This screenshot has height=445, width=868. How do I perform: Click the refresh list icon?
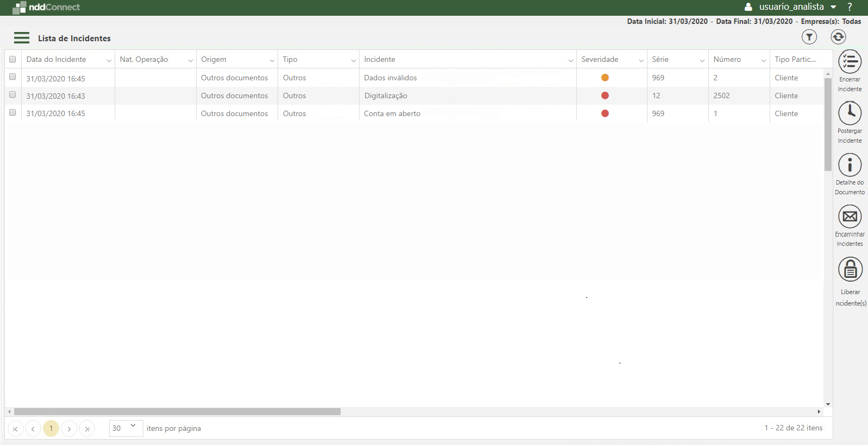[838, 37]
